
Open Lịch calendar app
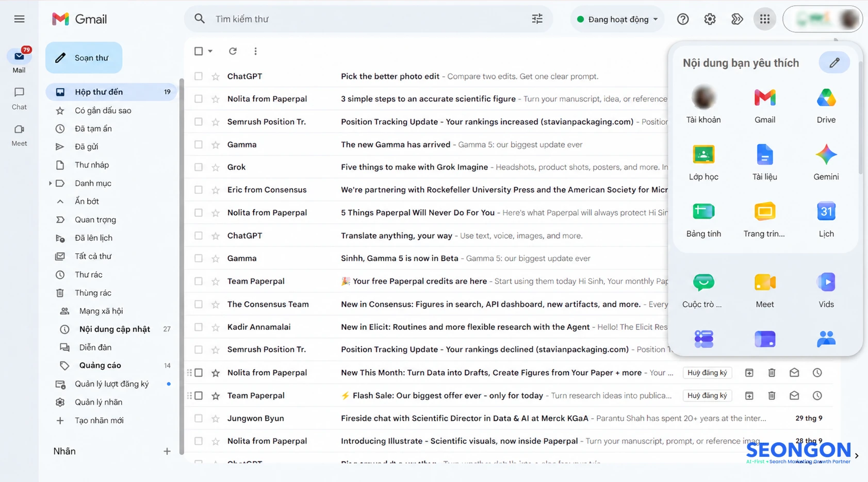(826, 220)
